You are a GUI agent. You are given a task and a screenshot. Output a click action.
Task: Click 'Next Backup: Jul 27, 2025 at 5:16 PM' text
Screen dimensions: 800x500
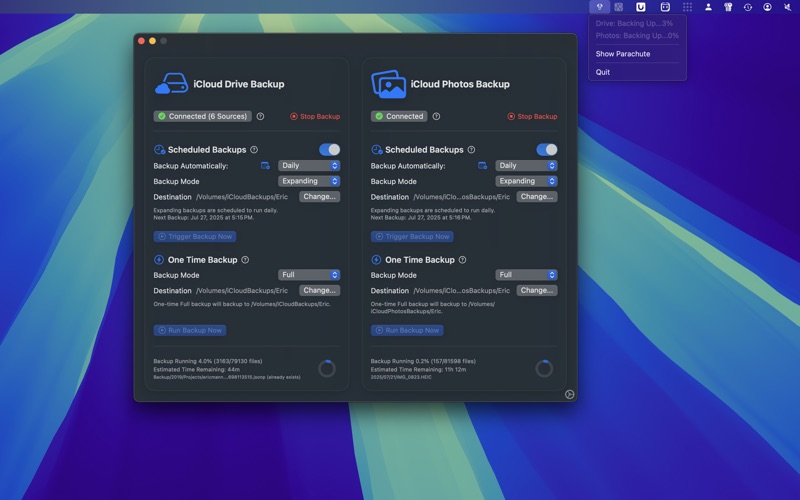click(x=421, y=218)
